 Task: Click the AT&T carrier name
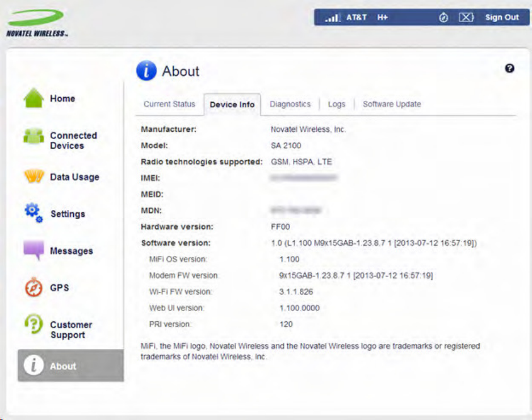356,17
